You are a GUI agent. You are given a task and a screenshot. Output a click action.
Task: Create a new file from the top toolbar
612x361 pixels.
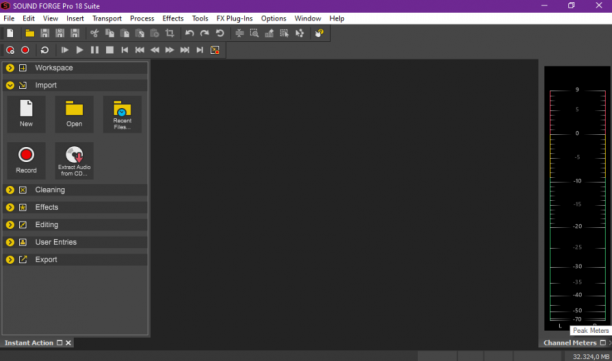point(10,33)
